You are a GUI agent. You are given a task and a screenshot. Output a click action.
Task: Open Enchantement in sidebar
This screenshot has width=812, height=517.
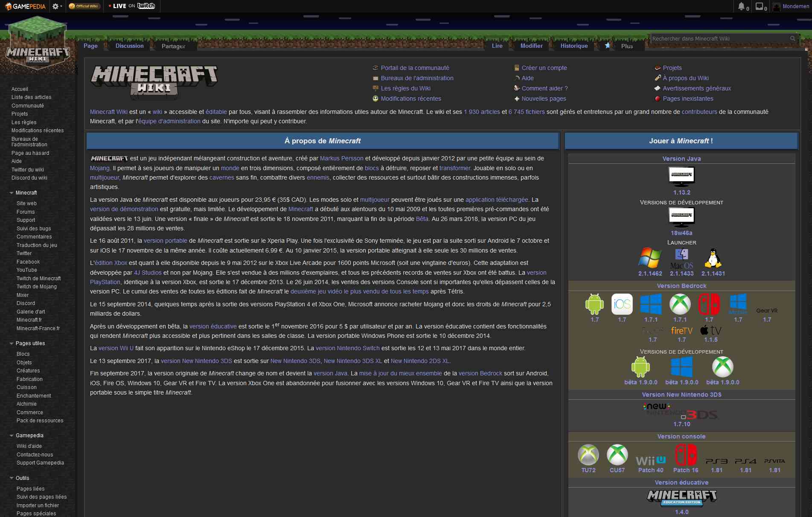(34, 396)
